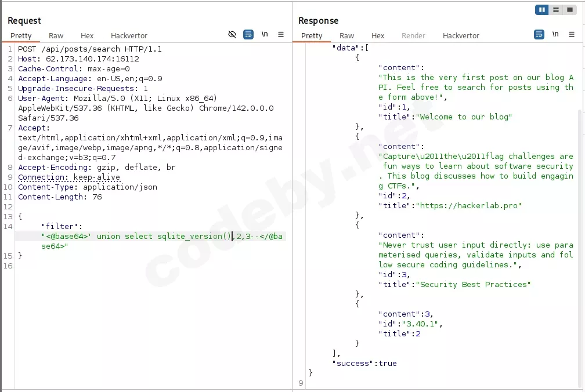
Task: Switch to Response Pretty tab
Action: (312, 36)
